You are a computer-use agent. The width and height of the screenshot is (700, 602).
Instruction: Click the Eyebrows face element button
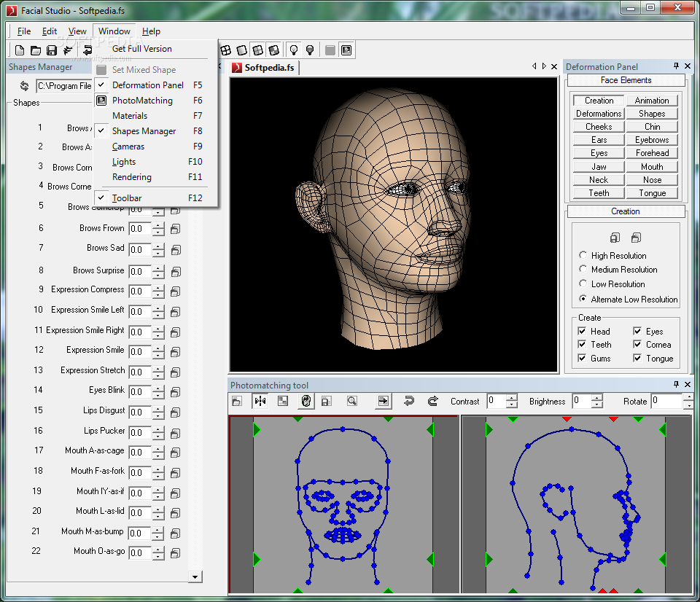[652, 140]
